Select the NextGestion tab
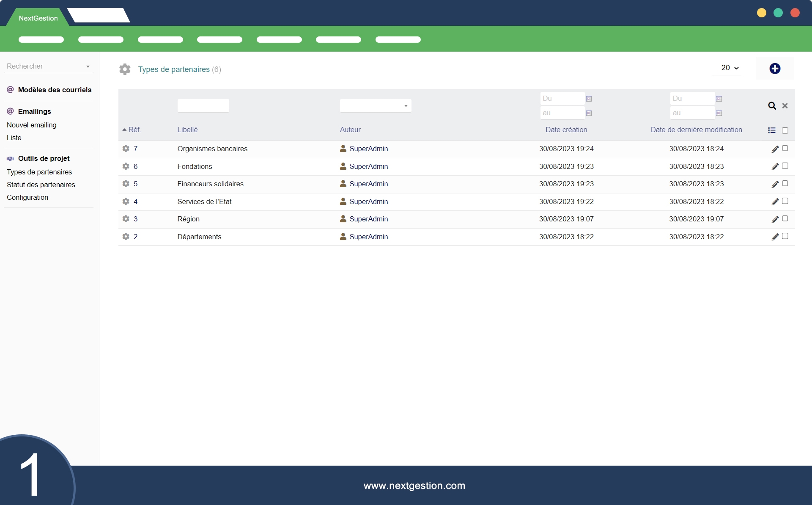812x505 pixels. click(38, 18)
